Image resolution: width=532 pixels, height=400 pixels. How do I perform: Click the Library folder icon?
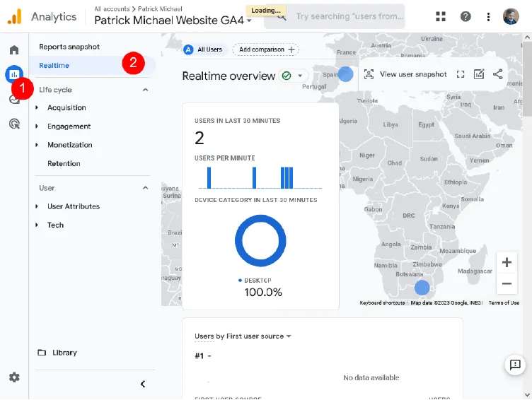click(42, 353)
